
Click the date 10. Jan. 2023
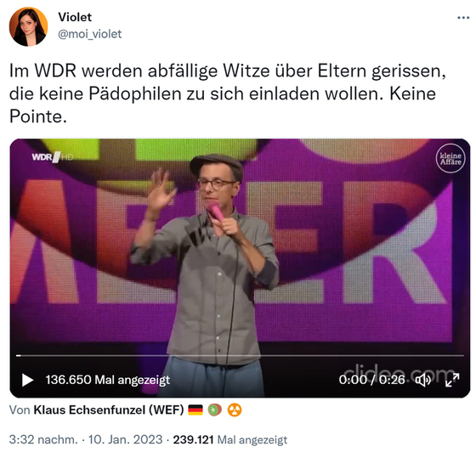click(126, 439)
